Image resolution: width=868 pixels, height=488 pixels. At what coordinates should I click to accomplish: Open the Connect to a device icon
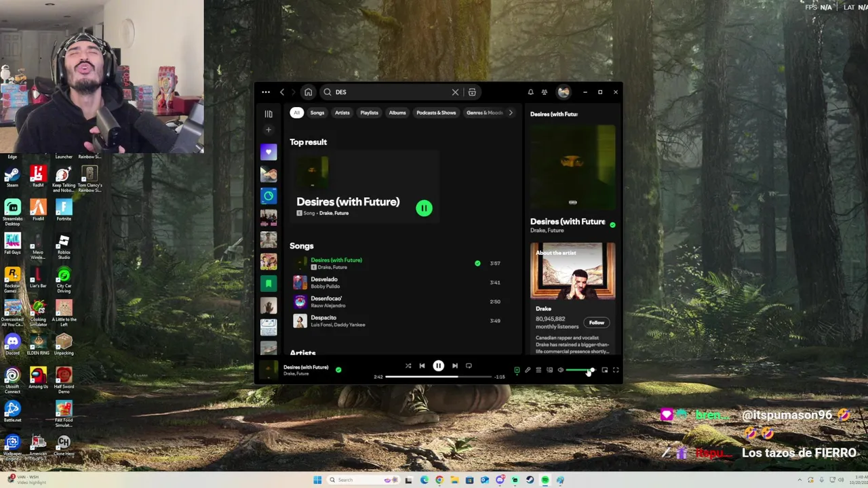coord(549,370)
